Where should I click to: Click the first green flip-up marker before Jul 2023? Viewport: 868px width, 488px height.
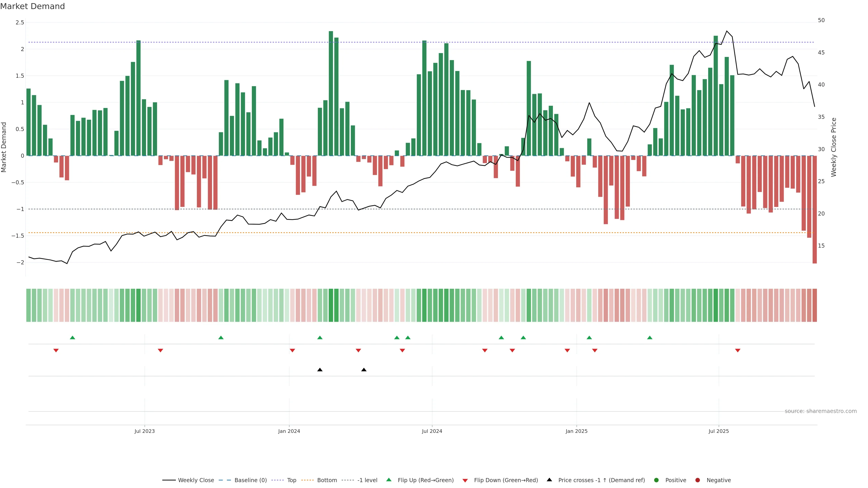pos(72,338)
